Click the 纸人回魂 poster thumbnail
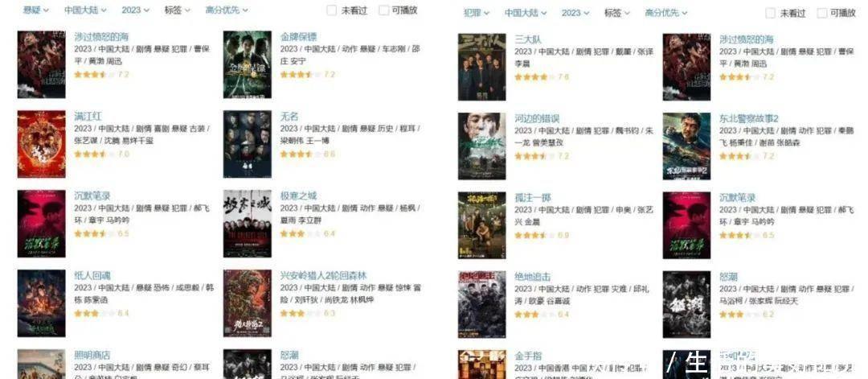The width and height of the screenshot is (868, 379). tap(41, 303)
